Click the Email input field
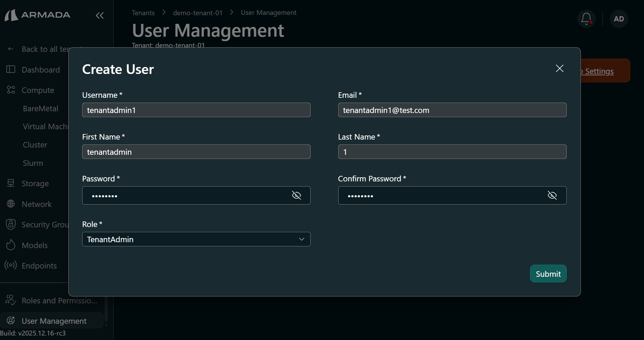The image size is (644, 340). [x=452, y=110]
